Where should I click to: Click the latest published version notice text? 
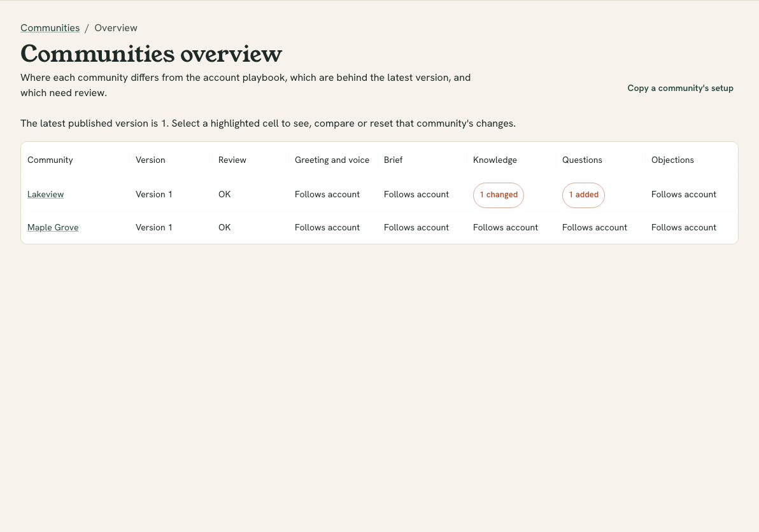[x=267, y=123]
